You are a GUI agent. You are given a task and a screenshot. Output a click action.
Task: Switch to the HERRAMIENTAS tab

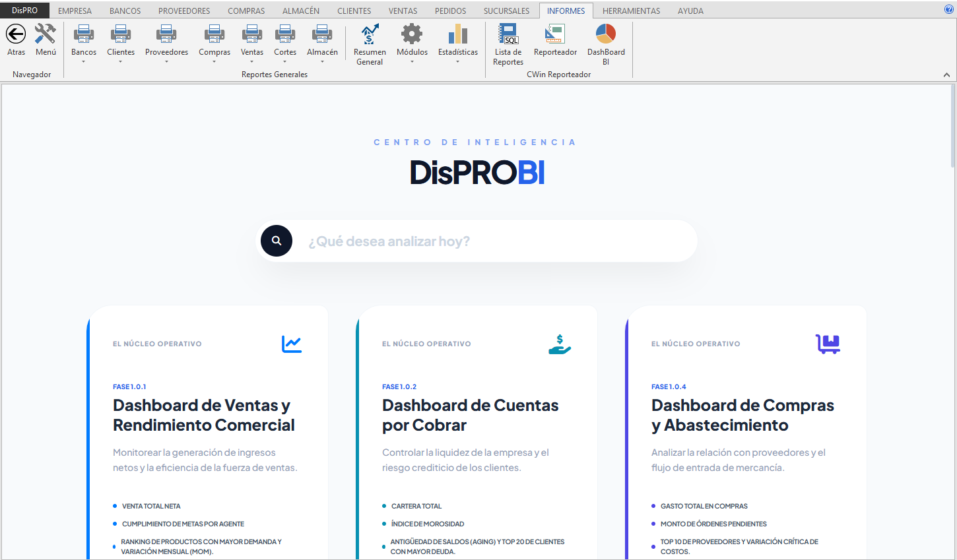631,11
